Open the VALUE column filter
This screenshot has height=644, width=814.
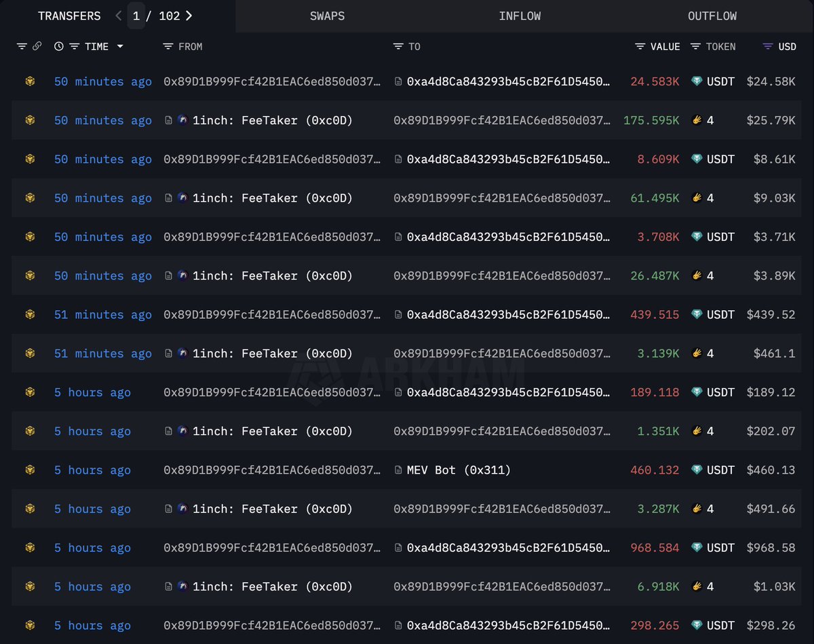point(640,47)
